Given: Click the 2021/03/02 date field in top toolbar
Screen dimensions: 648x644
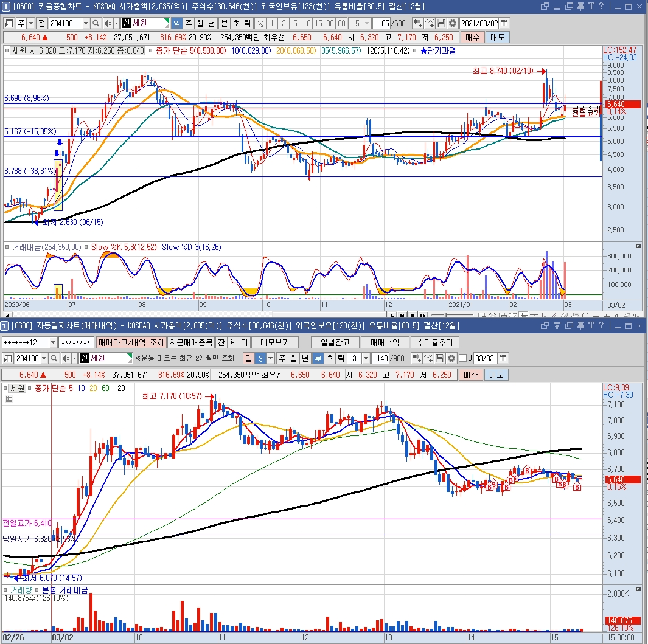Looking at the screenshot, I should point(479,23).
